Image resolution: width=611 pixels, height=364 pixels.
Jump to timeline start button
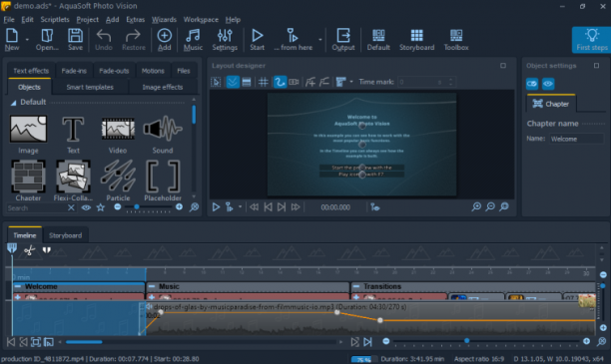click(11, 342)
